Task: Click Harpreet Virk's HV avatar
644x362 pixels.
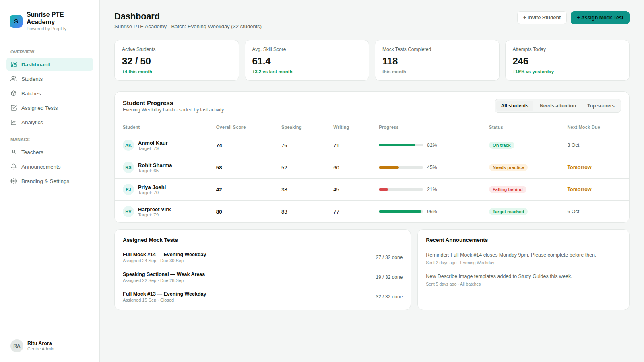Action: point(128,212)
